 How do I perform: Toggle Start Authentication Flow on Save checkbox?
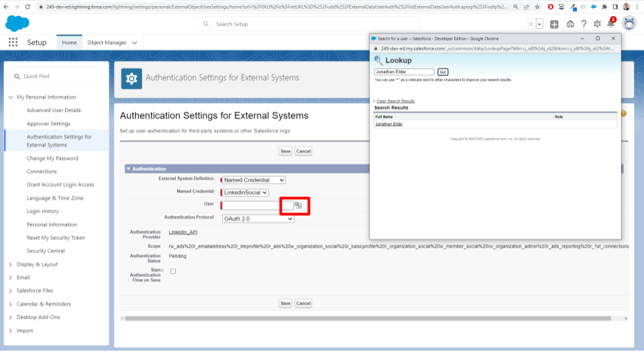[173, 271]
